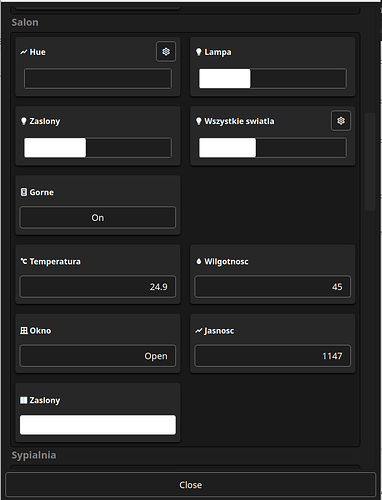
Task: Click the Gorne switch icon
Action: click(x=24, y=192)
